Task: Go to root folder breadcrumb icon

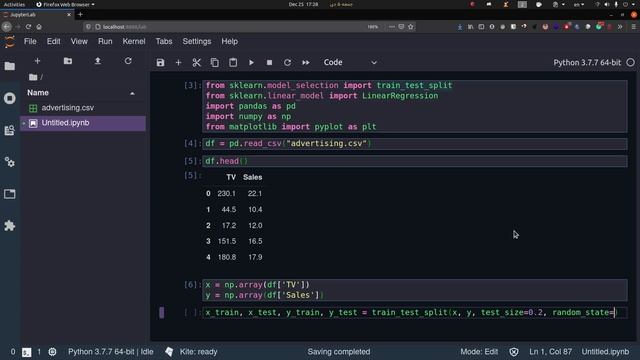Action: [x=33, y=77]
